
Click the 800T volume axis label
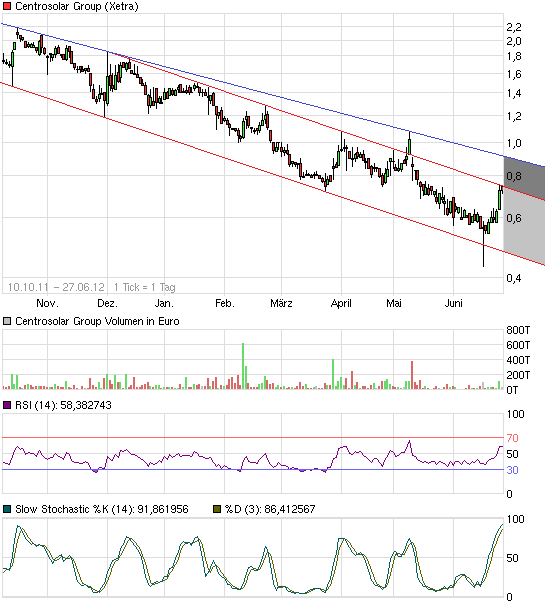(x=518, y=330)
